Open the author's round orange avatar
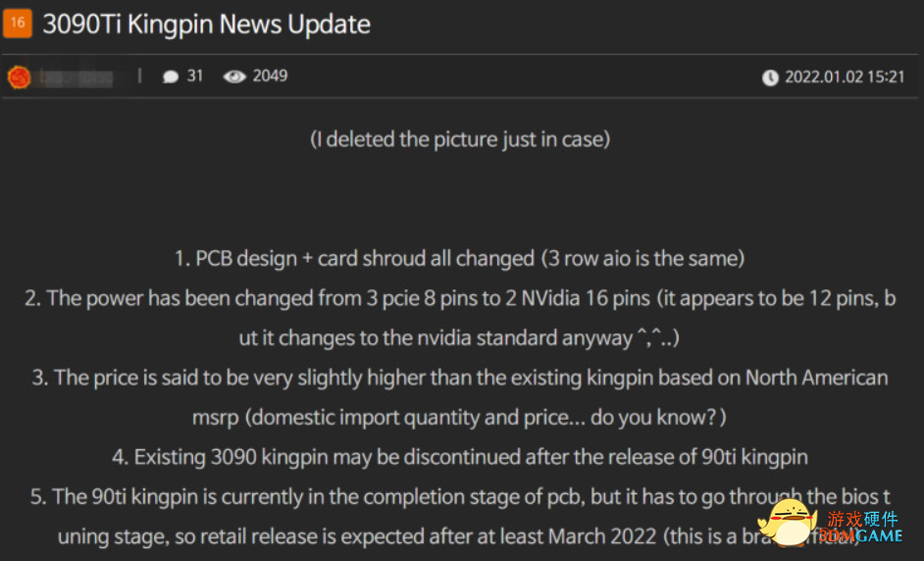924x561 pixels. tap(19, 77)
